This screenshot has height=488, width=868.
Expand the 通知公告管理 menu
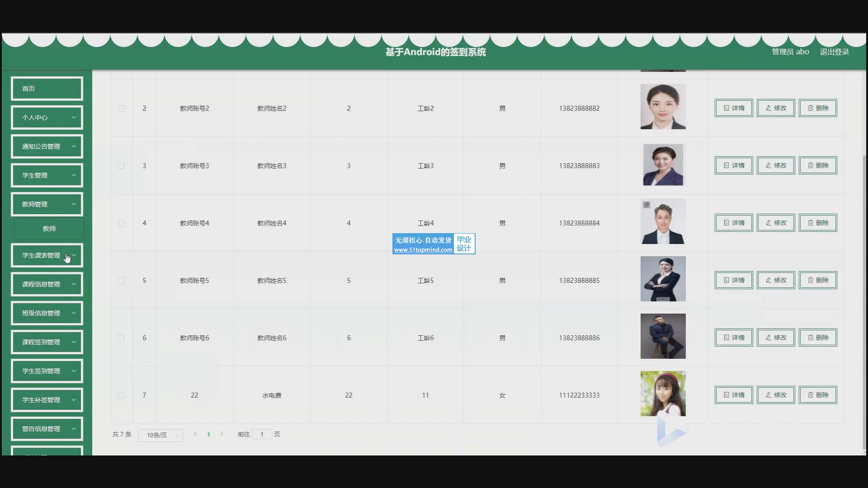tap(47, 146)
